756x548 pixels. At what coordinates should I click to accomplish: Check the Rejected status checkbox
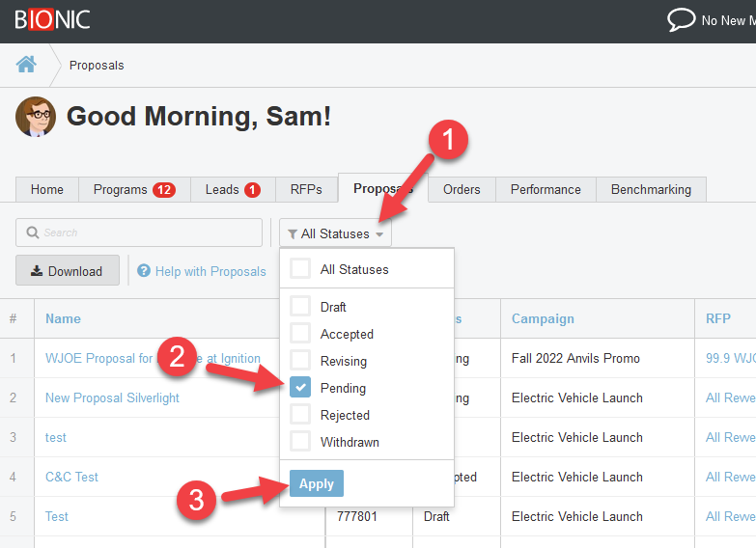(x=300, y=415)
